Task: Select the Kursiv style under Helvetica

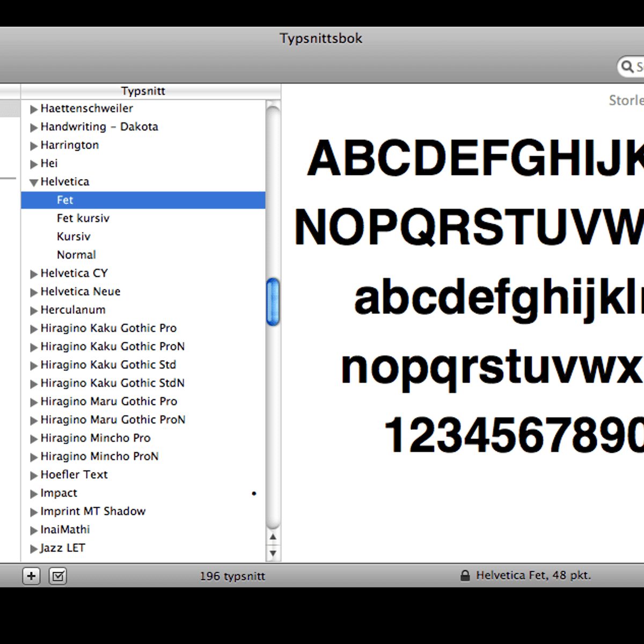Action: 74,236
